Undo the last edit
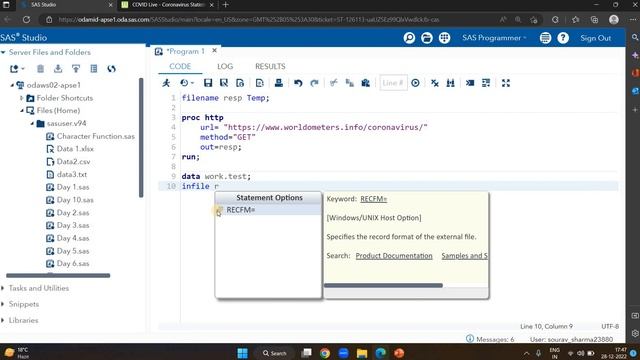The height and width of the screenshot is (360, 640). 298,83
